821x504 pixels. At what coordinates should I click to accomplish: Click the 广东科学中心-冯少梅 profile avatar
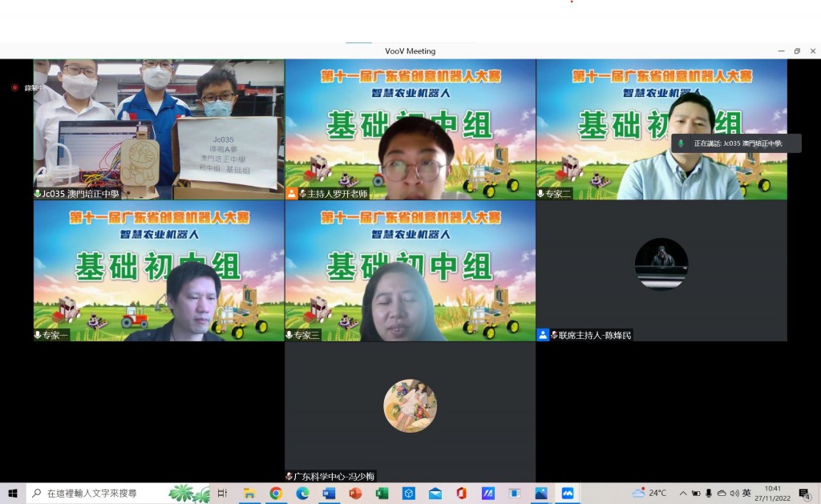[x=410, y=405]
